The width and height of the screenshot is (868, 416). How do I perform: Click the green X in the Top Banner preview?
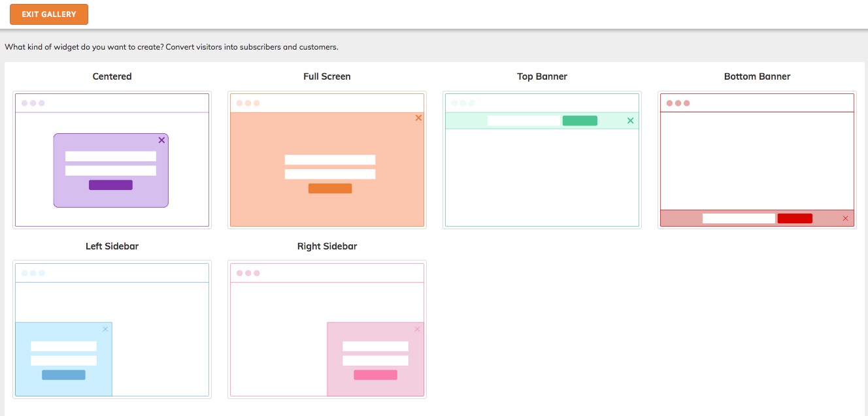click(x=630, y=120)
